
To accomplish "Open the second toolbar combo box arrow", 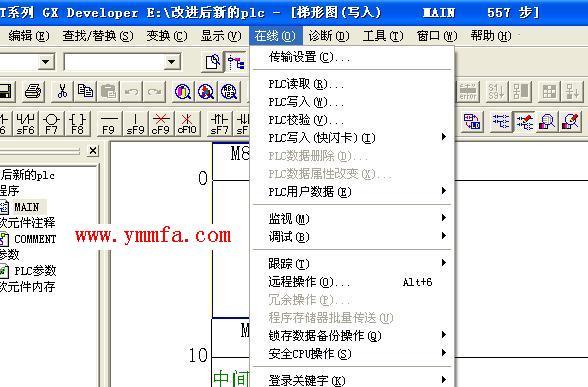I will (171, 62).
